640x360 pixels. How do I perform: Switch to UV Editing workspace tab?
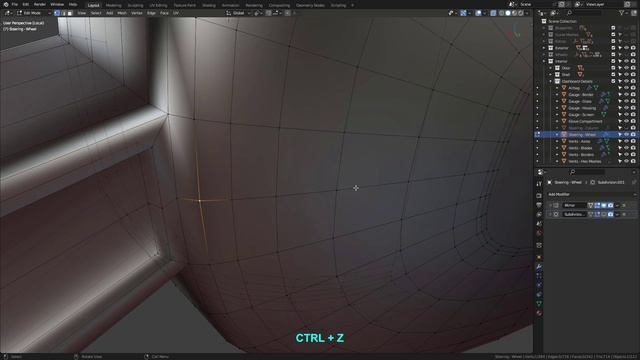click(158, 5)
